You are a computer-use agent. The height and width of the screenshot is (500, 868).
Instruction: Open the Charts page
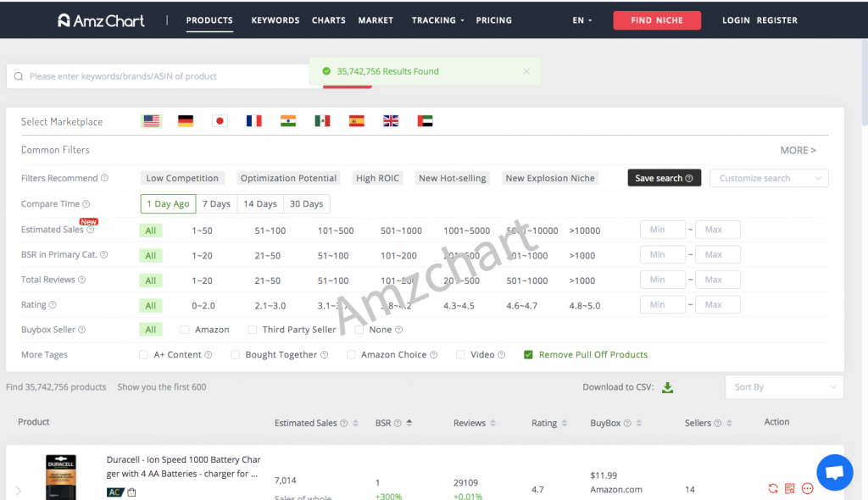tap(329, 20)
